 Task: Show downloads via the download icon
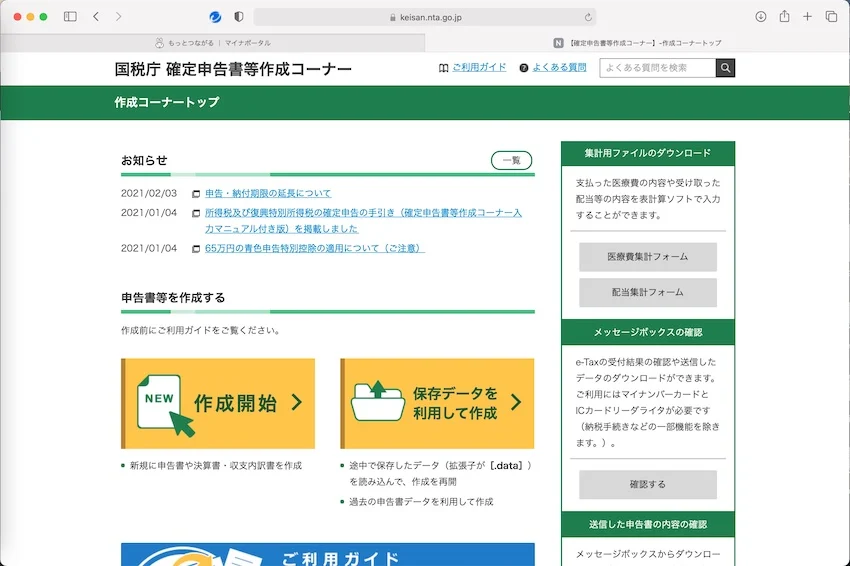[x=761, y=17]
